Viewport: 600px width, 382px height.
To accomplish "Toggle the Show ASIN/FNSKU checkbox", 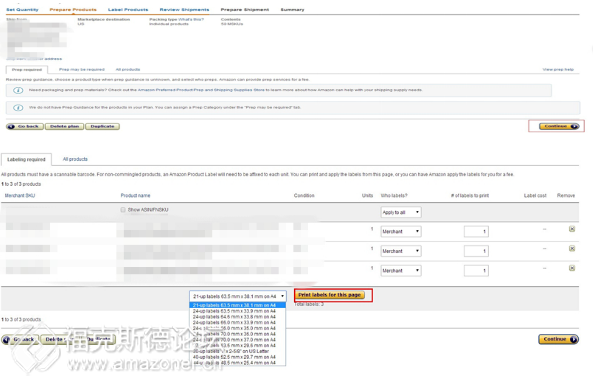I will click(x=123, y=210).
